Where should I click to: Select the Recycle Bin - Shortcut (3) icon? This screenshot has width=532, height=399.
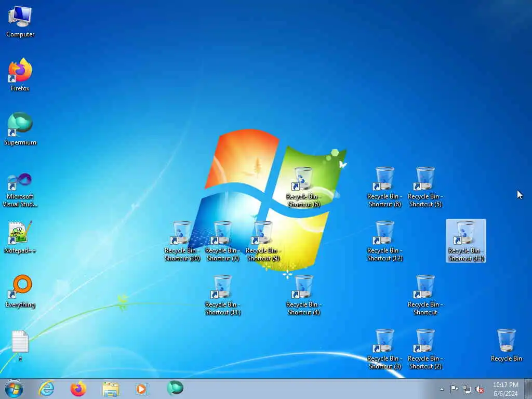point(384,349)
